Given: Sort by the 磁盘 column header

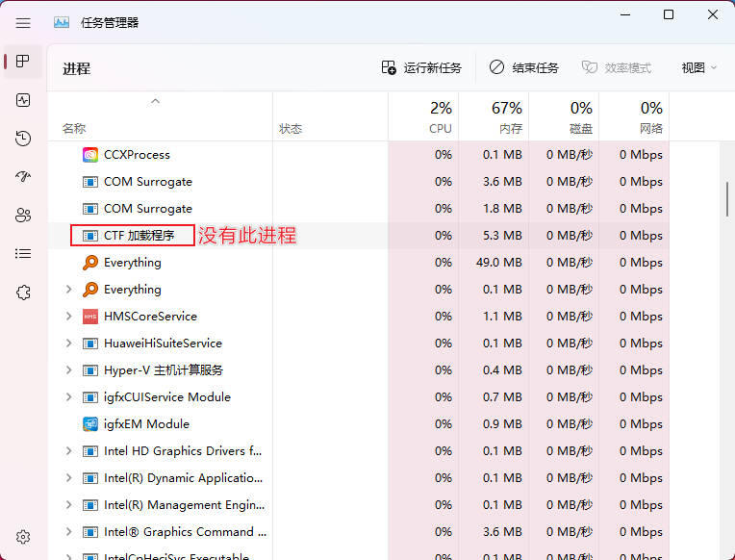Looking at the screenshot, I should [x=565, y=116].
